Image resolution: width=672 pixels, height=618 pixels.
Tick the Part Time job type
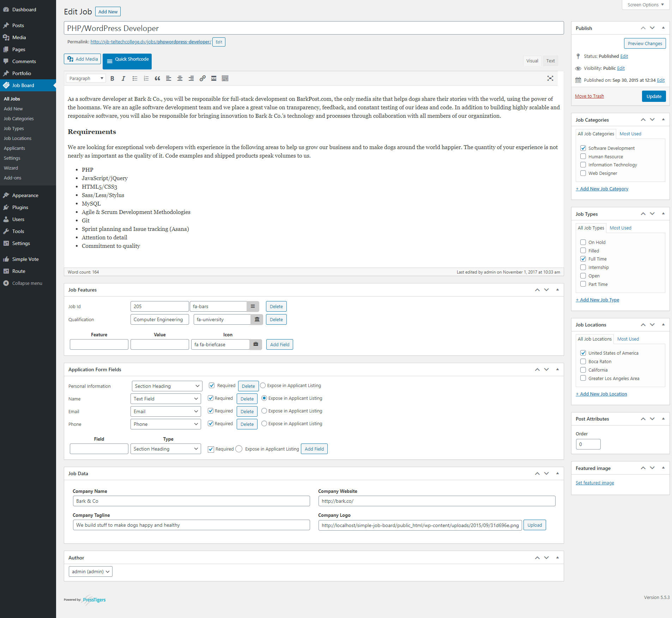(x=583, y=284)
